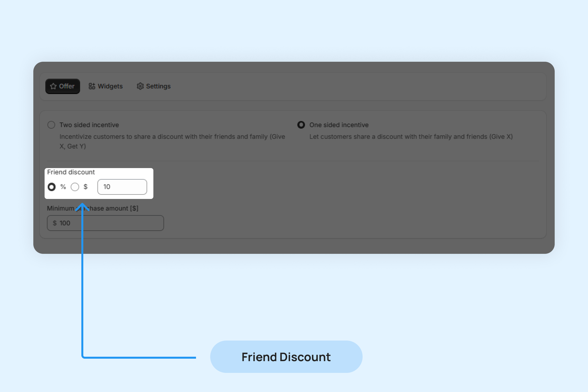This screenshot has height=392, width=588.
Task: Click the One sided incentive label text
Action: [x=339, y=125]
